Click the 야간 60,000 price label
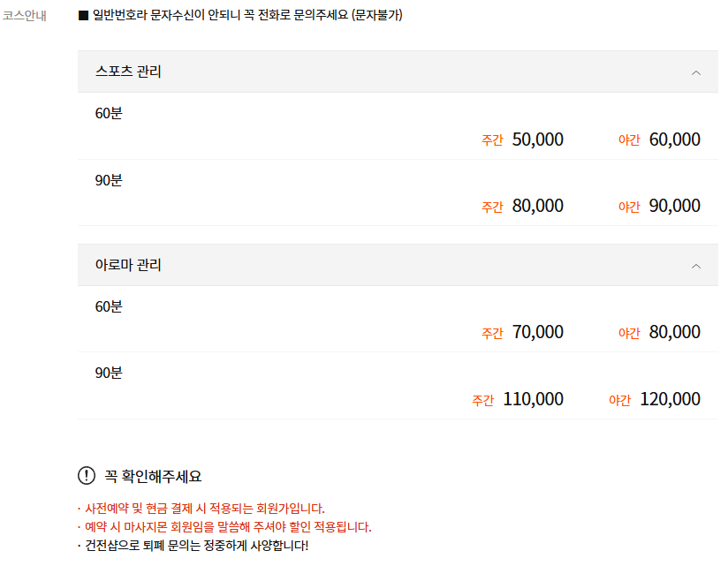This screenshot has height=566, width=728. pos(661,139)
